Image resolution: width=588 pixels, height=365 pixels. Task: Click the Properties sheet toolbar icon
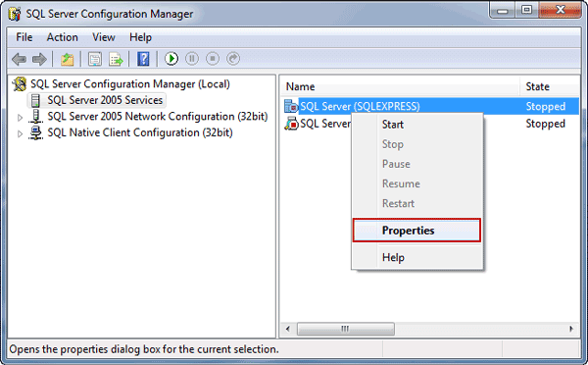pyautogui.click(x=95, y=59)
